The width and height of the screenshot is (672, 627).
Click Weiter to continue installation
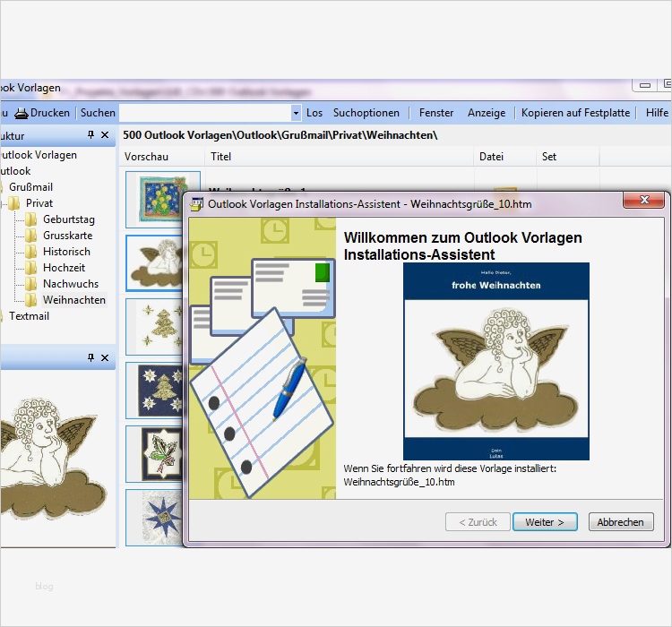pyautogui.click(x=545, y=522)
